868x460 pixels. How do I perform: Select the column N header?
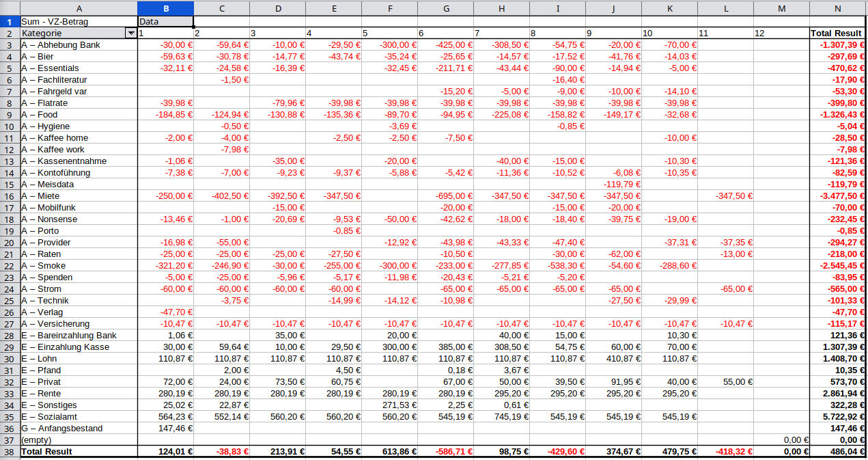837,8
